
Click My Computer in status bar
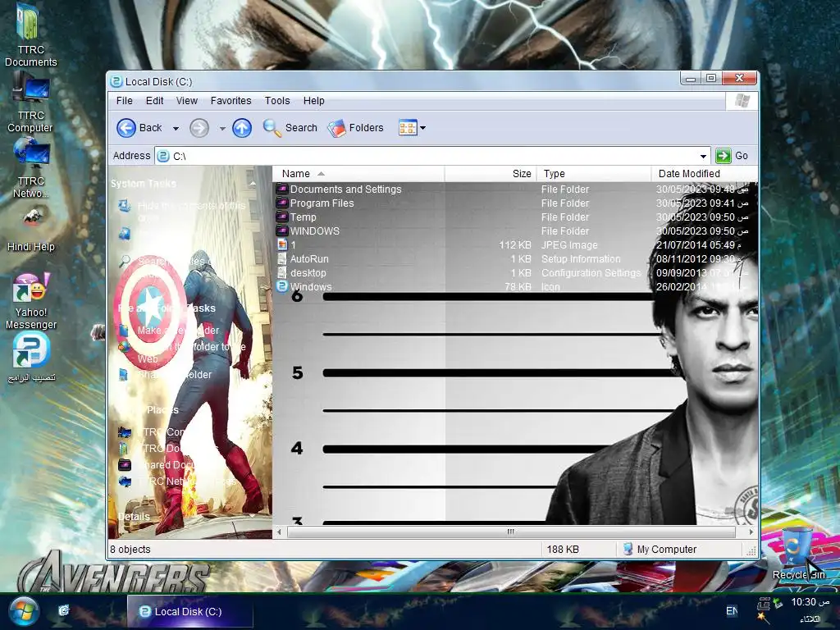[x=660, y=550]
